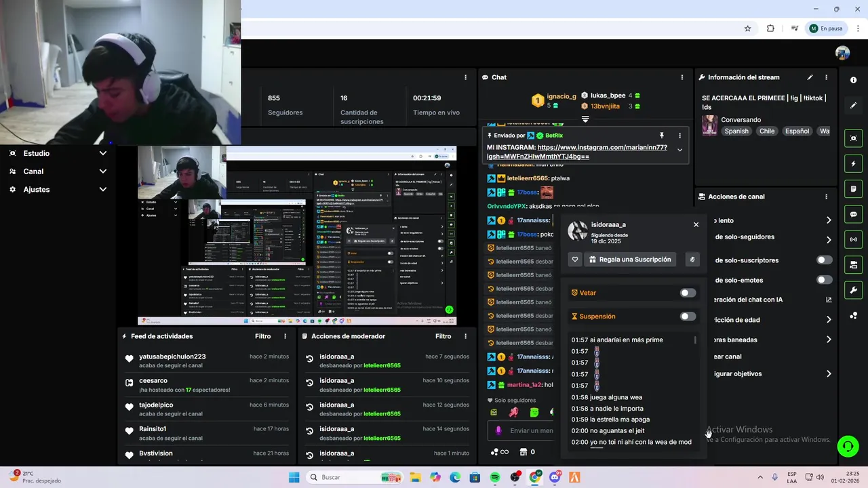Click the mute icon beside Regala una Suscripción
This screenshot has height=488, width=868.
coord(692,260)
